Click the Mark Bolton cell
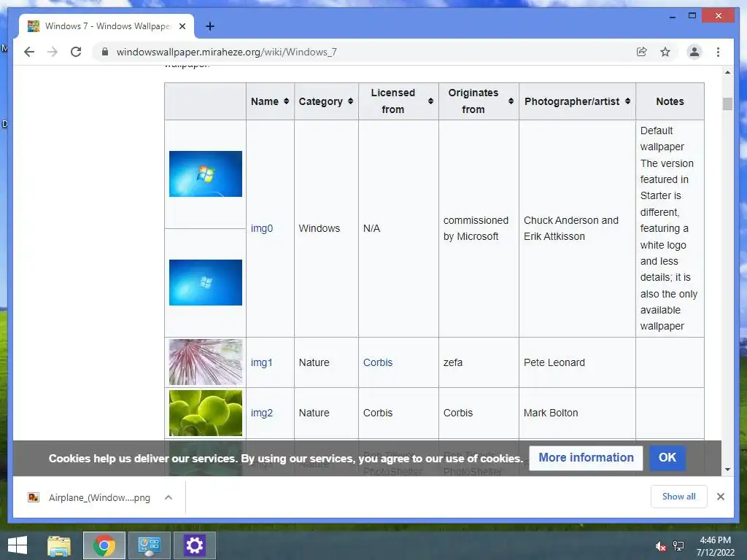The height and width of the screenshot is (560, 747). click(x=578, y=413)
